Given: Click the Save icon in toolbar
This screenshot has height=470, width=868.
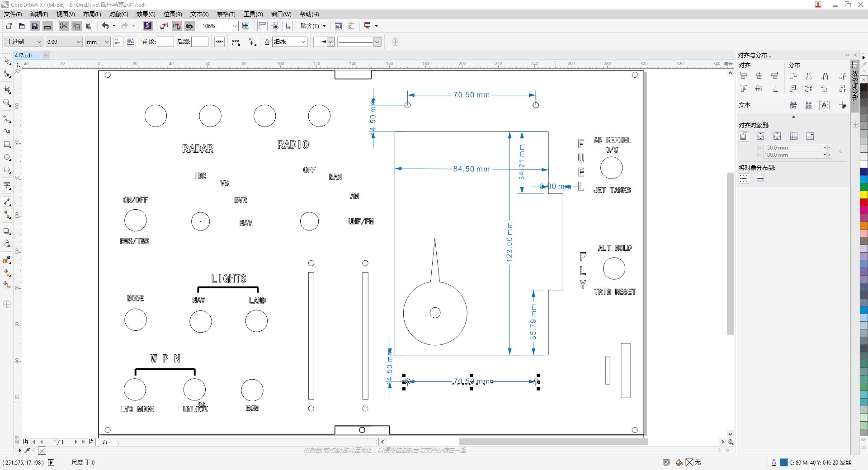Looking at the screenshot, I should click(x=34, y=26).
